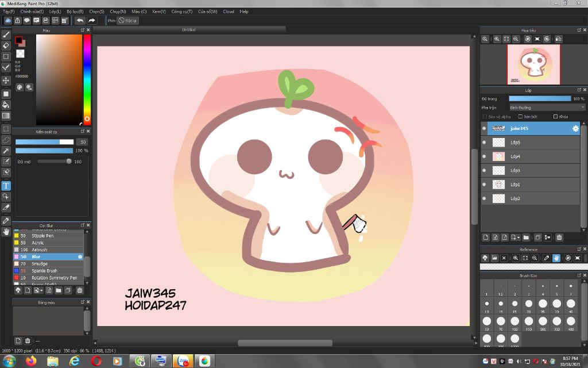Image resolution: width=588 pixels, height=368 pixels.
Task: Click the delete layer trash icon
Action: [x=559, y=237]
